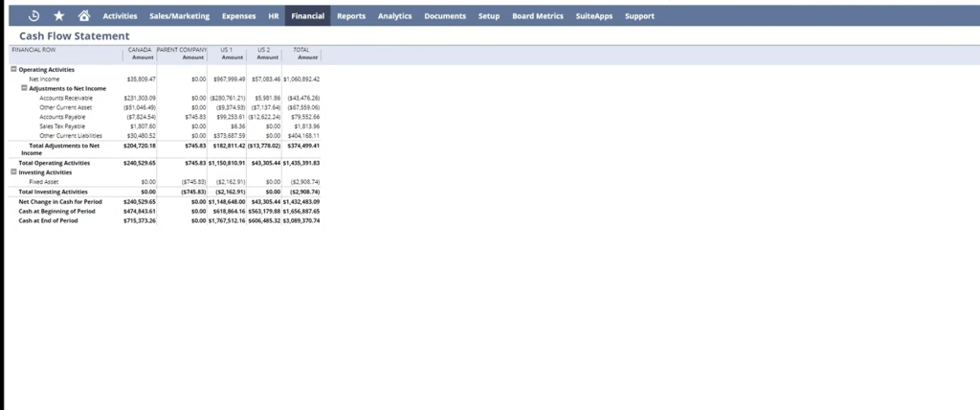Collapse the Investing Activities section

click(x=13, y=171)
